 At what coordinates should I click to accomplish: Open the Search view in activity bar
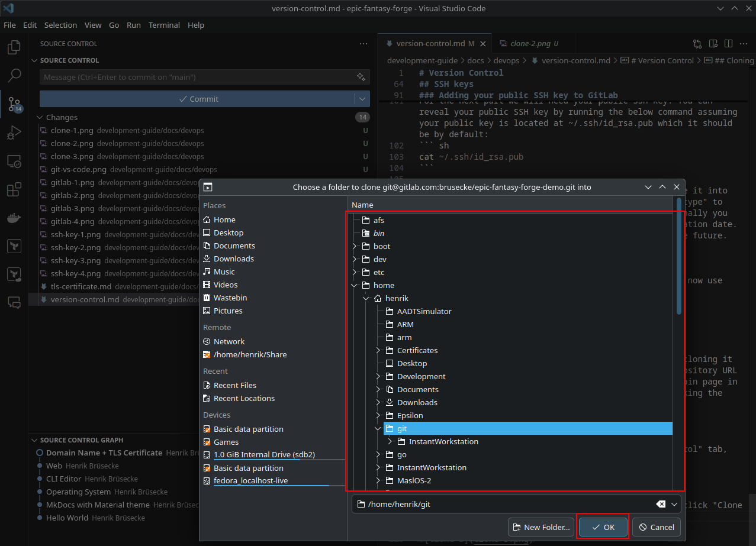click(14, 75)
